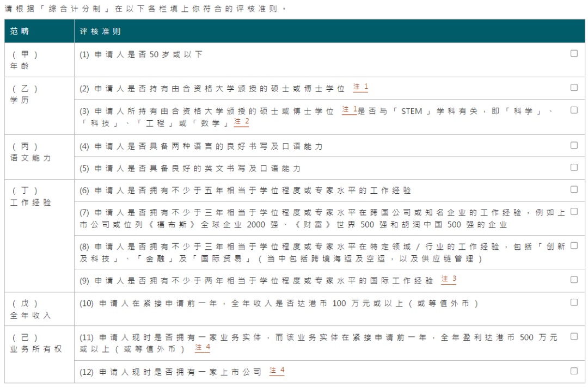Image resolution: width=588 pixels, height=388 pixels.
Task: Click the 评核准则 column header
Action: pyautogui.click(x=100, y=32)
